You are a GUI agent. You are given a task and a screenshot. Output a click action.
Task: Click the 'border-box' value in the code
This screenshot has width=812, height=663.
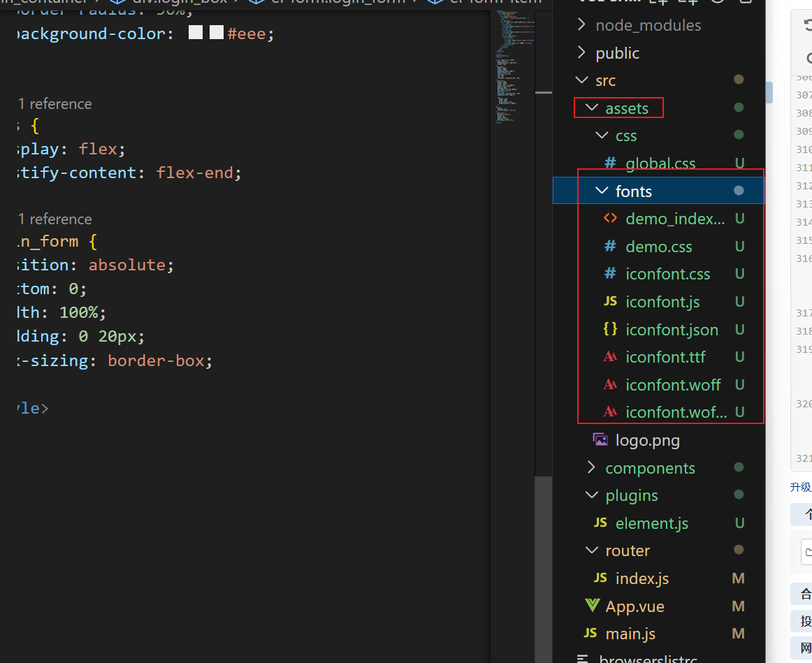click(156, 360)
